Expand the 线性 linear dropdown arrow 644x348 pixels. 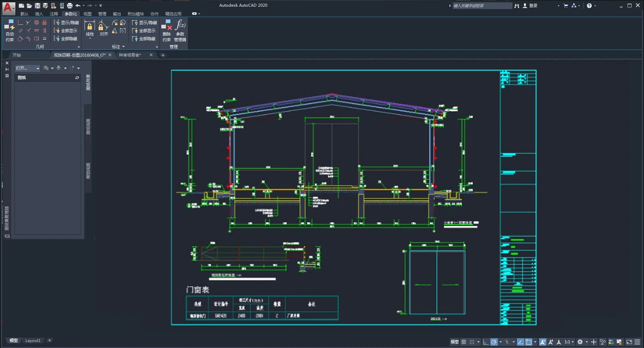coord(90,39)
